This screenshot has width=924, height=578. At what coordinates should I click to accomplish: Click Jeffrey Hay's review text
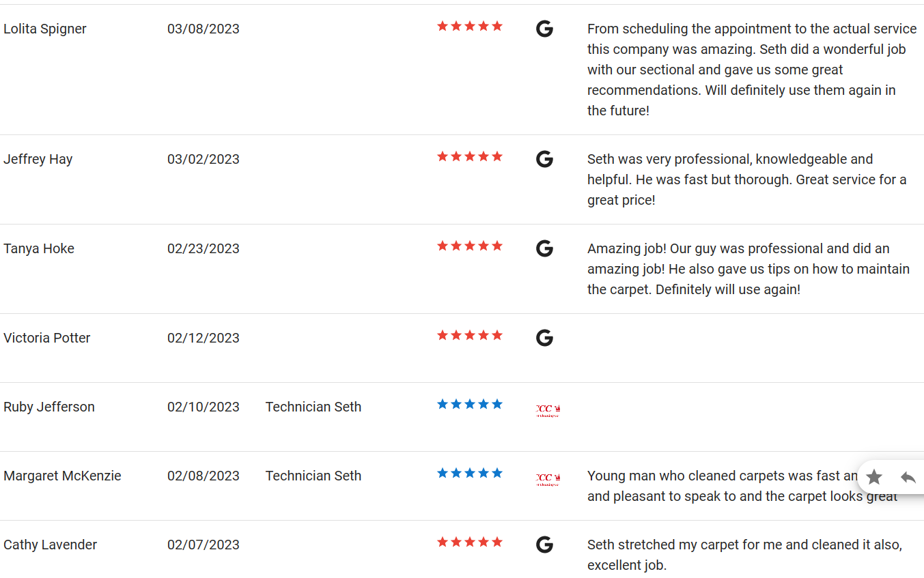point(747,179)
